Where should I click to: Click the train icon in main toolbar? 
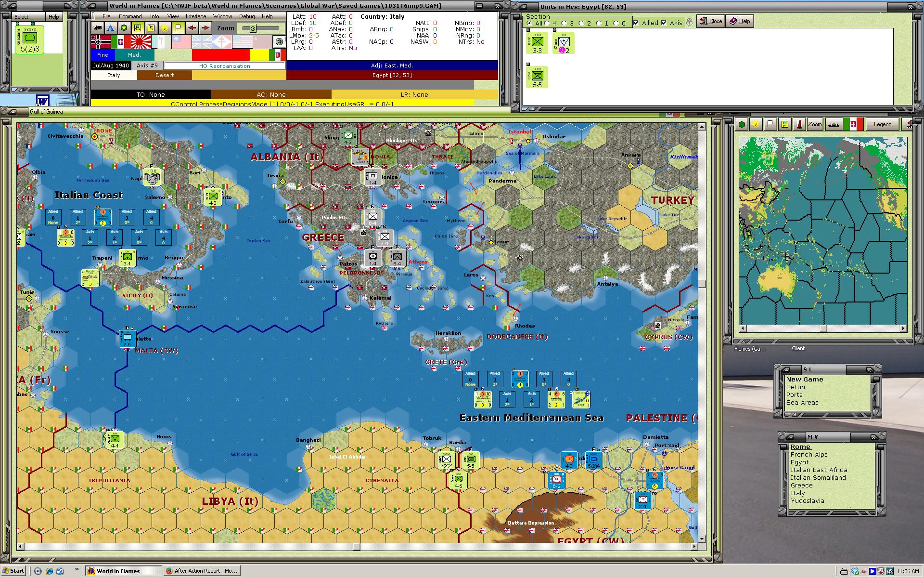pyautogui.click(x=98, y=28)
